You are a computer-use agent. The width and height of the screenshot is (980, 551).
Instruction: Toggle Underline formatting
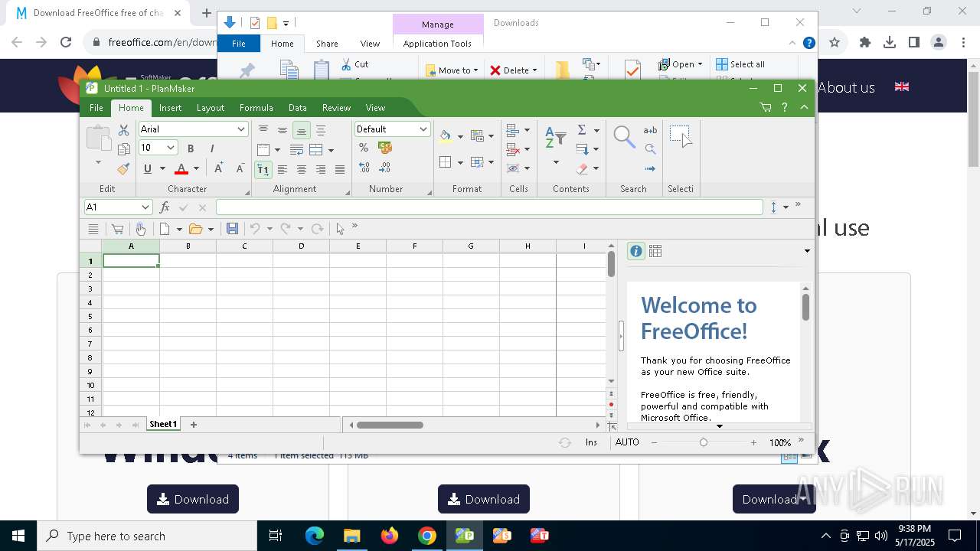148,168
